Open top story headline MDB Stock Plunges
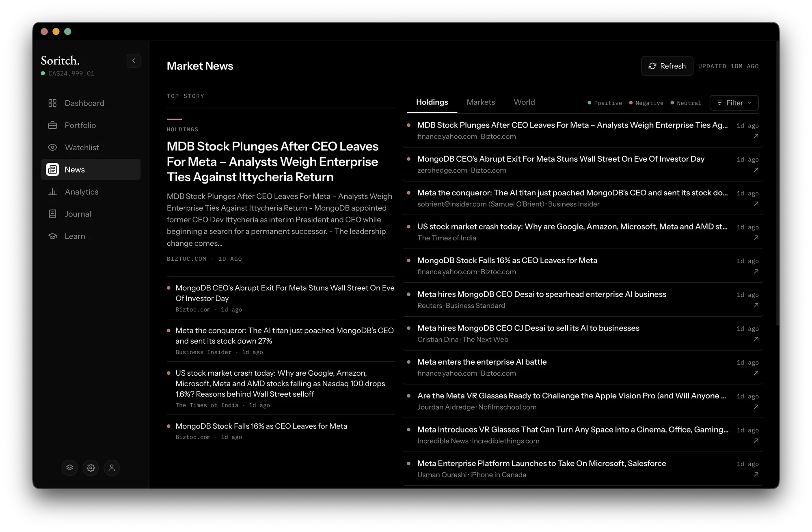 click(x=272, y=162)
